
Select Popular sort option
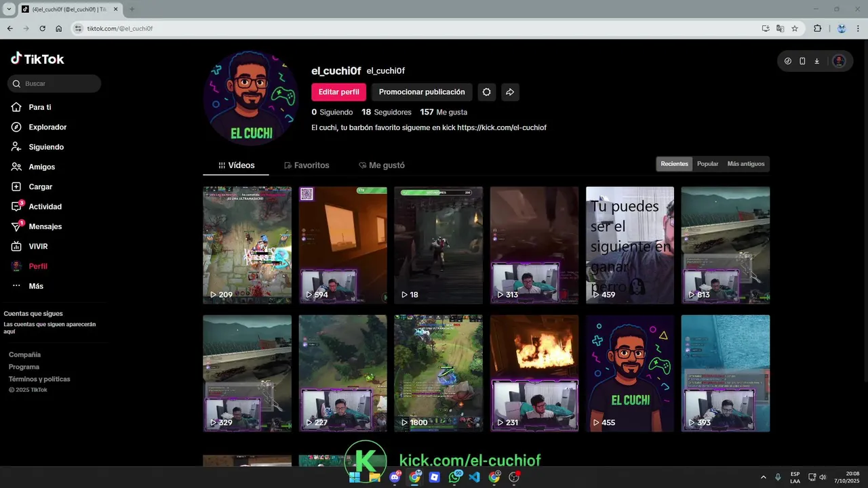(x=707, y=164)
